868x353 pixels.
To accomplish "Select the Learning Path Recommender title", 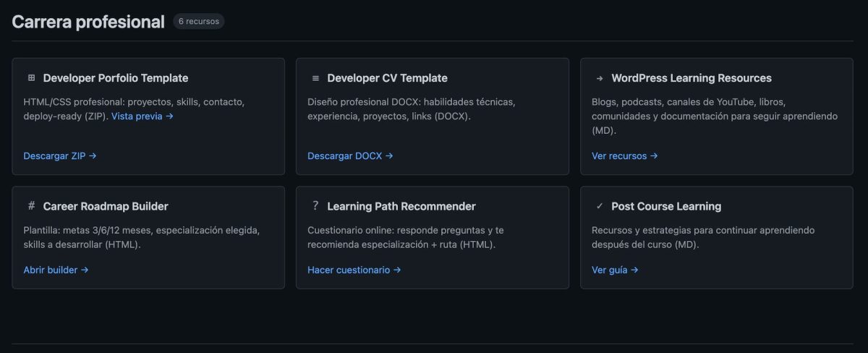I will click(401, 206).
